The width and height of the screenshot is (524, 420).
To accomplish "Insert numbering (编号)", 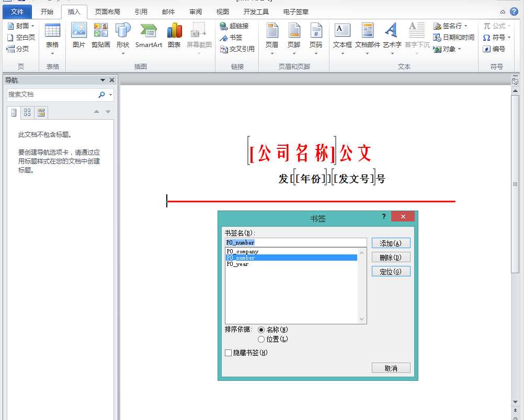I will click(x=494, y=49).
